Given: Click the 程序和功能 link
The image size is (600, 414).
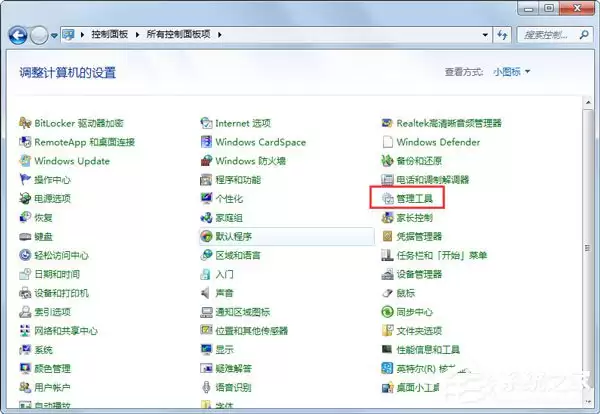Looking at the screenshot, I should click(x=238, y=179).
